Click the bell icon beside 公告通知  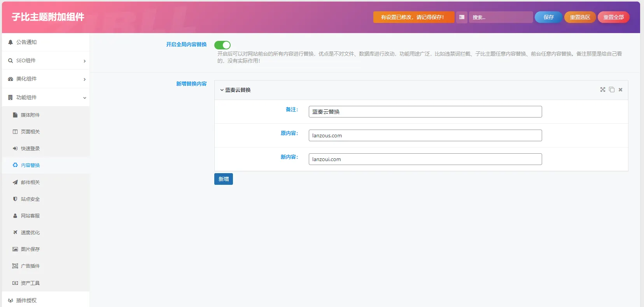tap(10, 42)
